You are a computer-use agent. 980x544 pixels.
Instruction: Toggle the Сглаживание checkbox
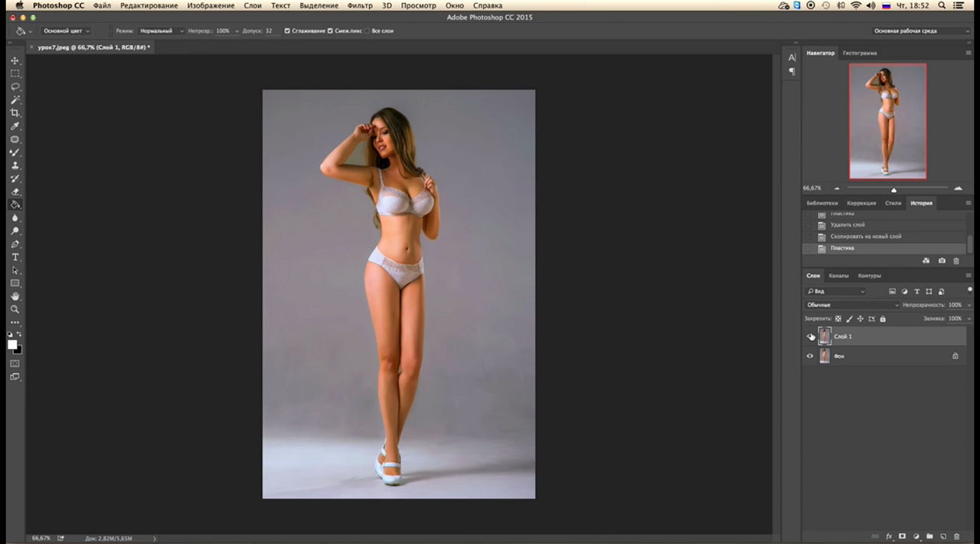tap(287, 31)
